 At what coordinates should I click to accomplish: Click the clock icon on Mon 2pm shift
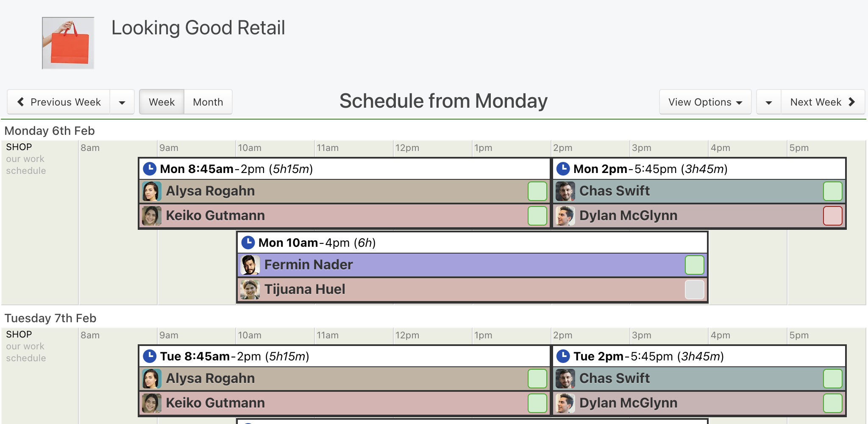coord(563,169)
